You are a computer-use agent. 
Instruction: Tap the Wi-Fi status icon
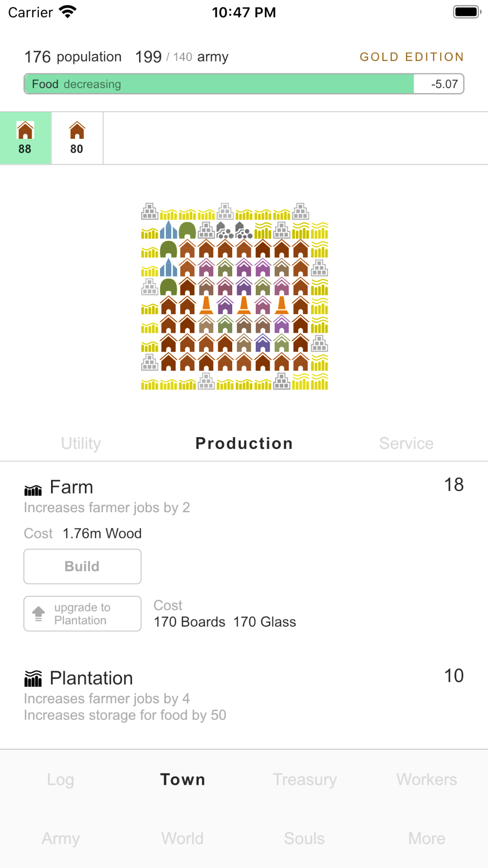click(68, 12)
